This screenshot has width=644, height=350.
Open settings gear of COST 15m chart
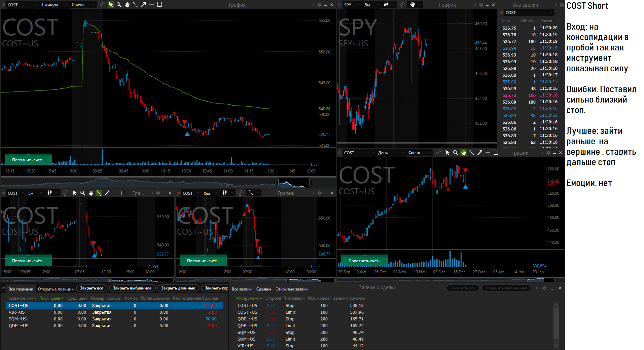coord(320,193)
